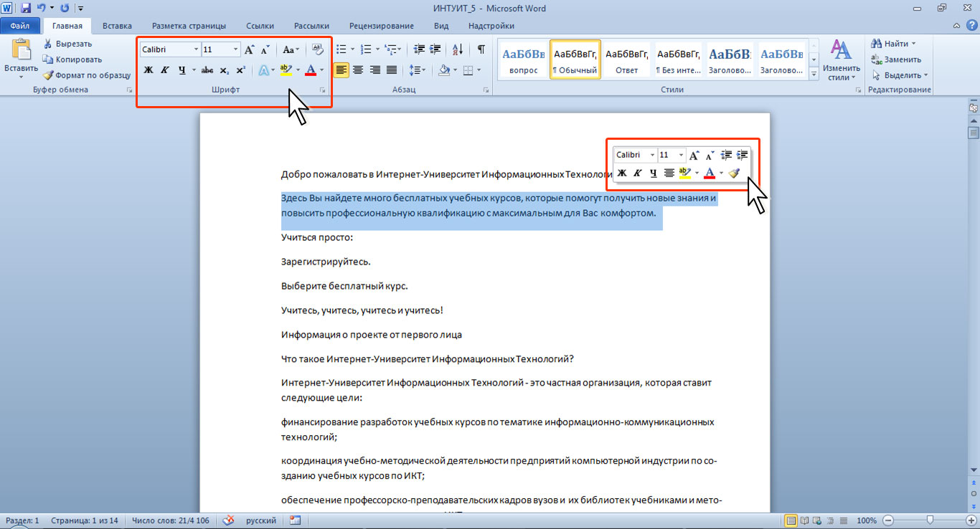Screen dimensions: 980x529
Task: Click the spell check icon in status bar
Action: 229,520
